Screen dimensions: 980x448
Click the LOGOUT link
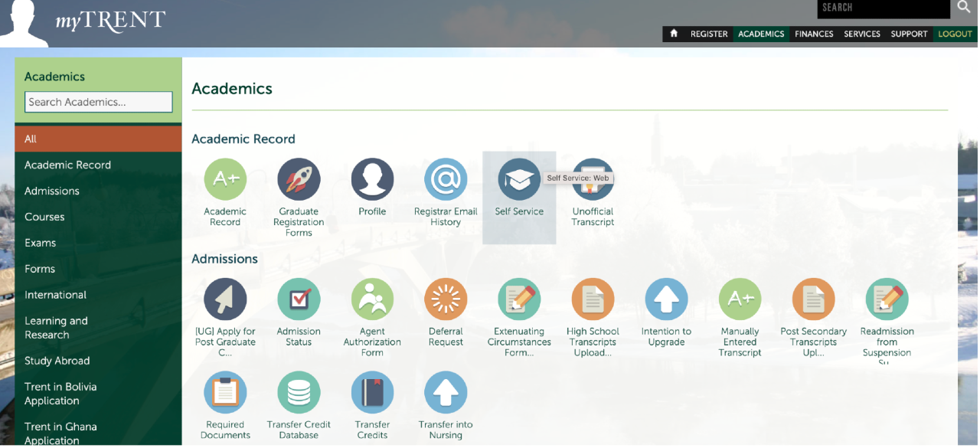click(954, 34)
